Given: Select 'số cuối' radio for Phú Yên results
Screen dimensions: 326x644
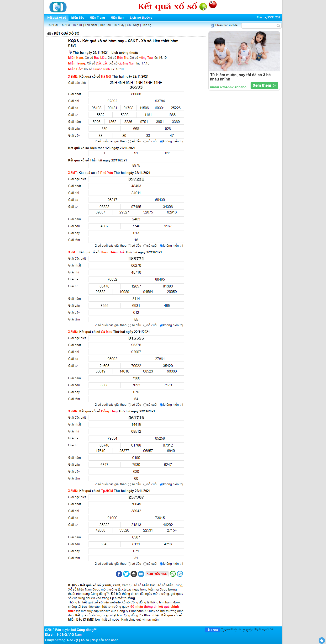Looking at the screenshot, I should point(145,246).
